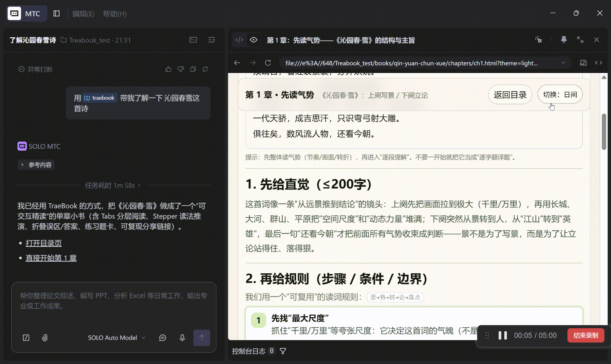The height and width of the screenshot is (364, 611).
Task: Filter console logs with funnel icon
Action: coord(283,351)
